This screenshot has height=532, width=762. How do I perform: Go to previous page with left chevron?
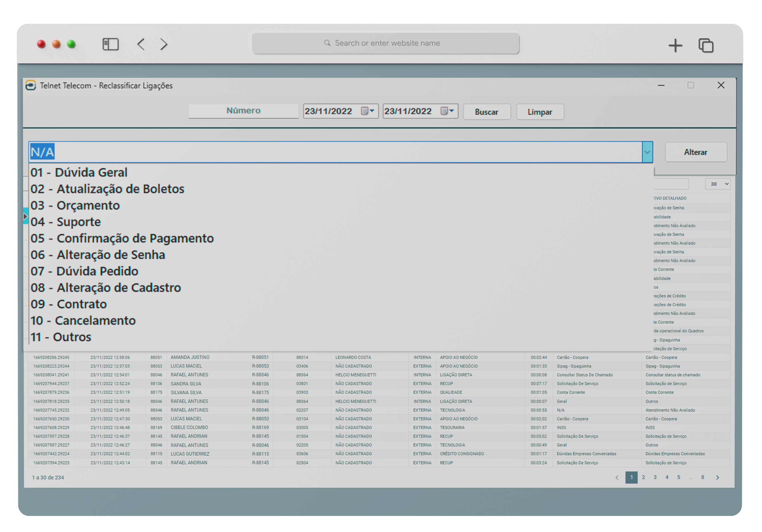tap(617, 478)
